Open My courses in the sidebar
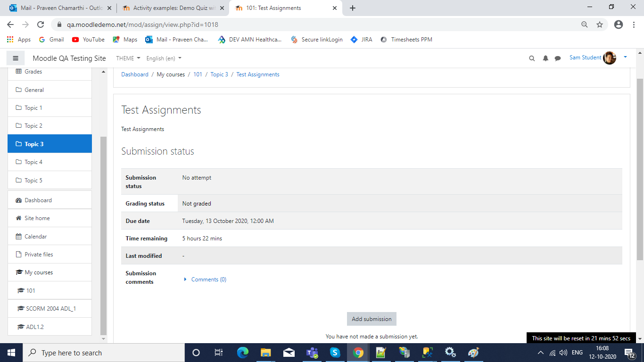This screenshot has height=362, width=644. (x=50, y=272)
